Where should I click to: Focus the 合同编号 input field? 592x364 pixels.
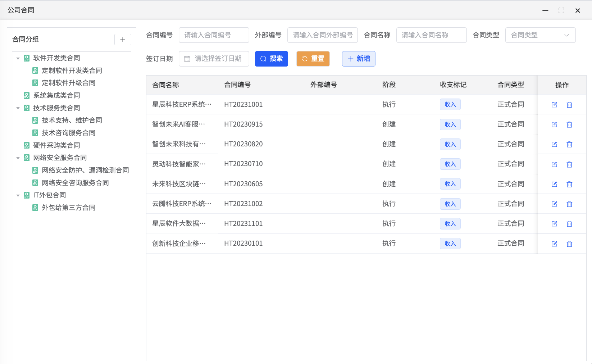coord(214,35)
